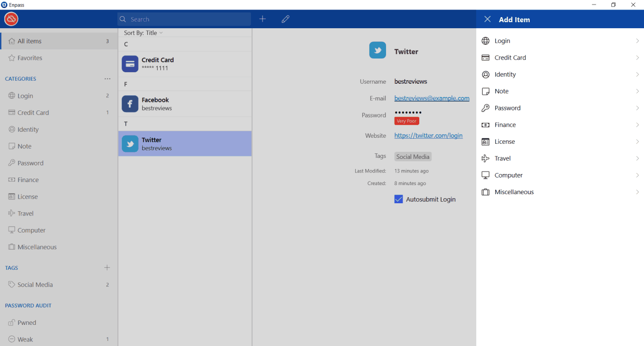Image resolution: width=644 pixels, height=346 pixels.
Task: Click the red cloud sync-disabled icon
Action: (11, 19)
